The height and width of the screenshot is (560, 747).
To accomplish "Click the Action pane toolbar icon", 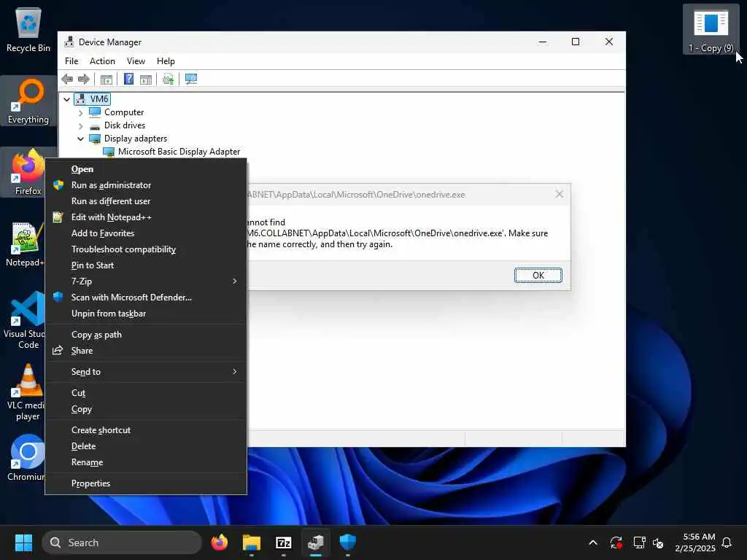I will [146, 79].
